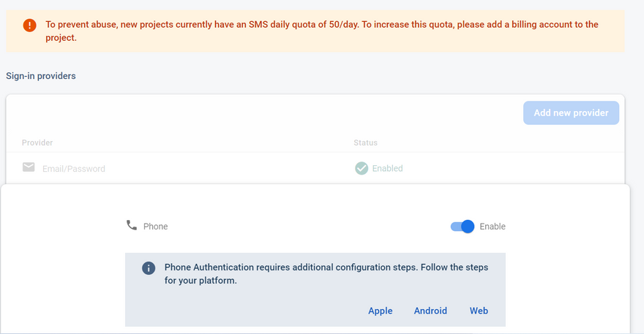Open the Apple platform setup steps
The image size is (644, 334).
click(x=381, y=311)
